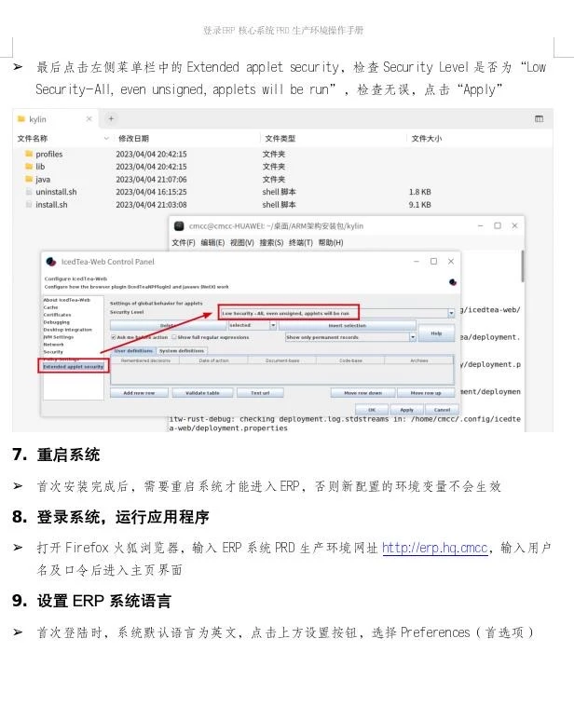The image size is (588, 720).
Task: Click 'Remembered decisions' table column header
Action: (145, 360)
